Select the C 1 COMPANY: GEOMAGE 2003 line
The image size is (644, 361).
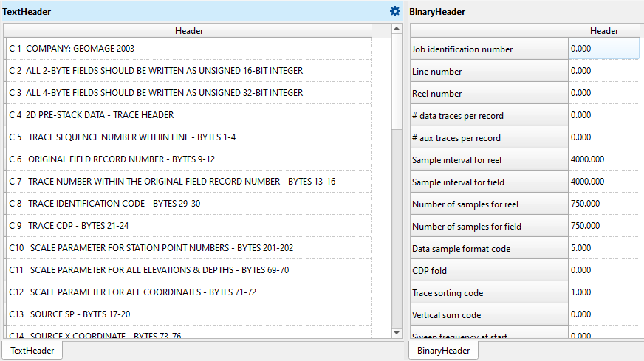pyautogui.click(x=188, y=49)
